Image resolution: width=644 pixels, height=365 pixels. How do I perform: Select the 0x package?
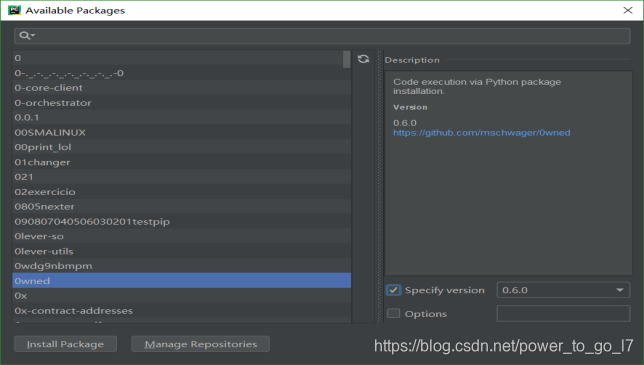coord(182,296)
